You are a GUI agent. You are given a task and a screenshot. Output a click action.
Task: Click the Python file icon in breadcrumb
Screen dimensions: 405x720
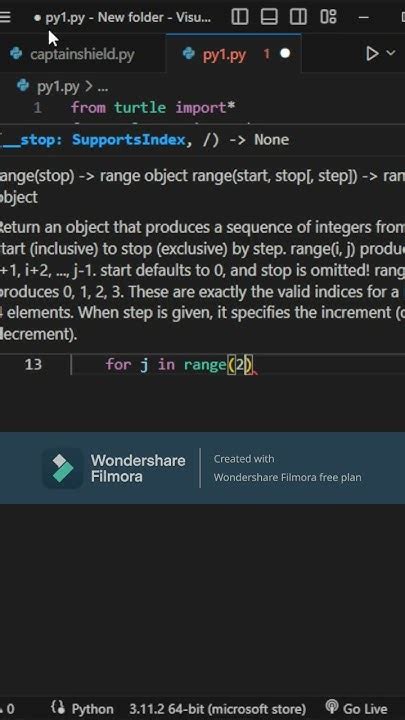coord(22,86)
